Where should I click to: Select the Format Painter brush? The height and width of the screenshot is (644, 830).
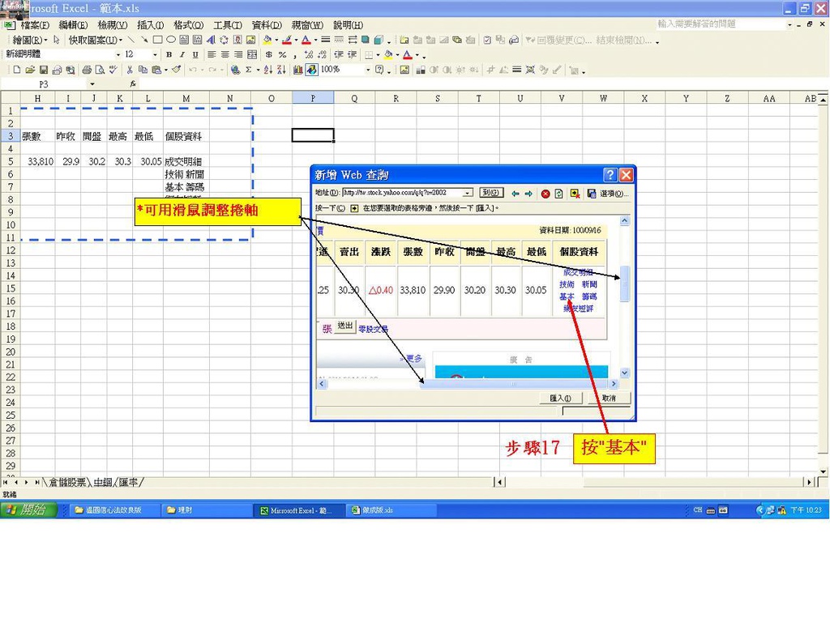pyautogui.click(x=176, y=70)
